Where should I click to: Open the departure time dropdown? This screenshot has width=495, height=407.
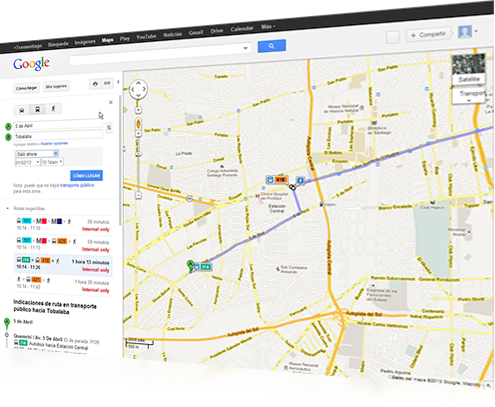[52, 162]
